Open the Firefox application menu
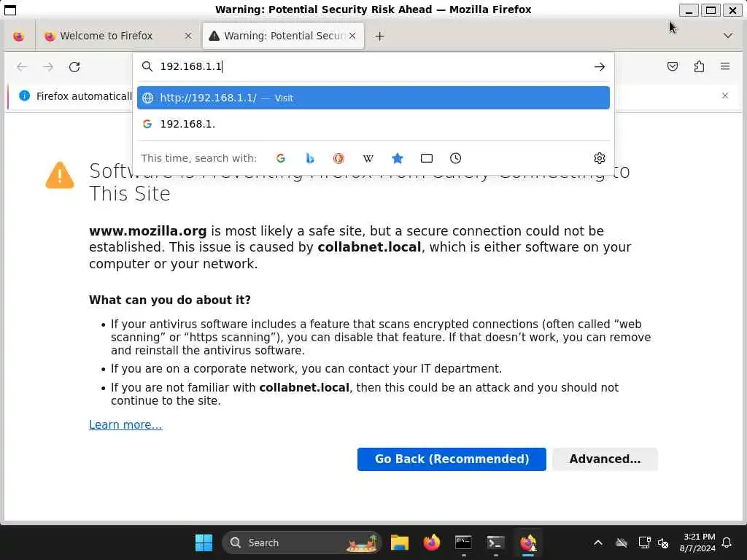This screenshot has height=560, width=747. [725, 66]
